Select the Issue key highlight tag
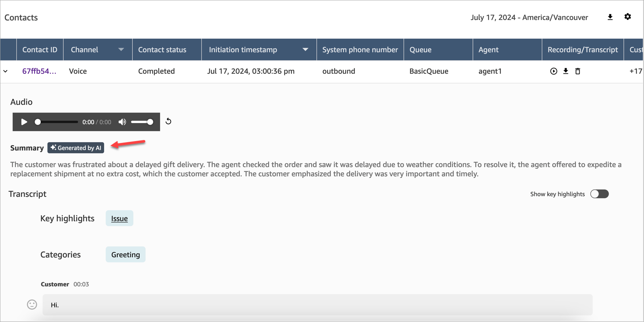This screenshot has height=322, width=644. pyautogui.click(x=119, y=219)
